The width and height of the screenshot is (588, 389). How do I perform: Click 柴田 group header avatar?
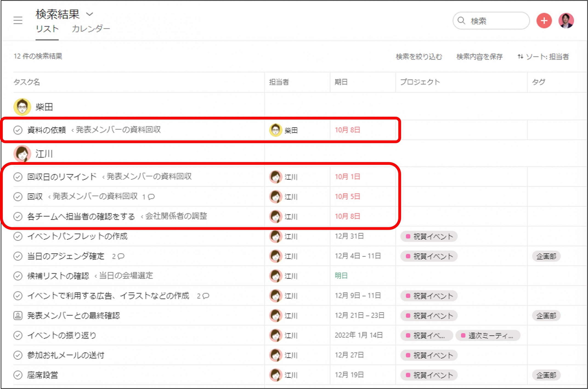pos(22,107)
